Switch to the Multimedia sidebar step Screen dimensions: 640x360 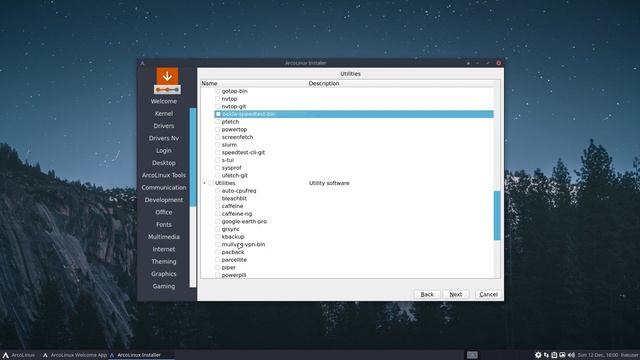164,237
